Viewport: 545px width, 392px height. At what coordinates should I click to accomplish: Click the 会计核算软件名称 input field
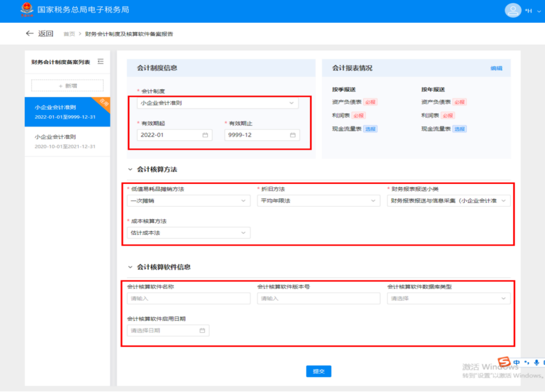(x=189, y=298)
